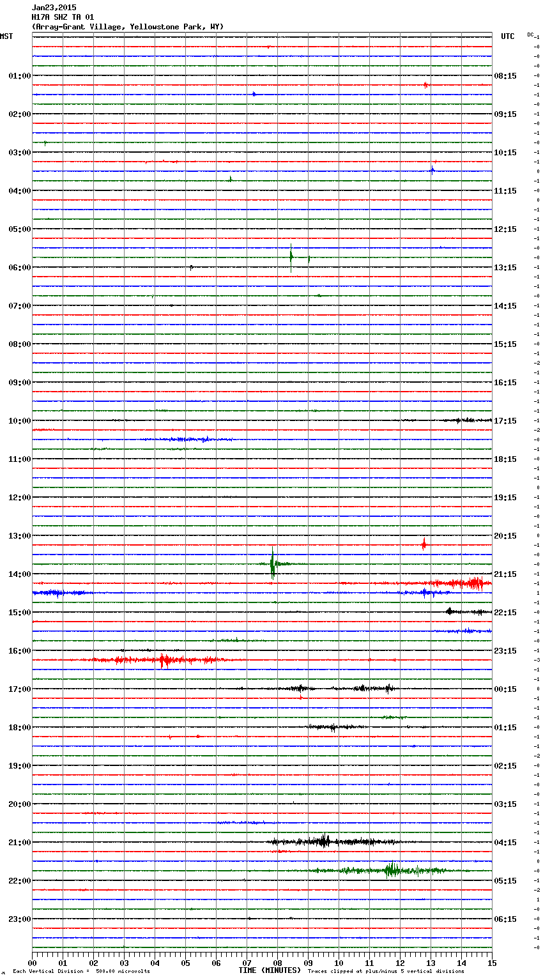543x980 pixels.
Task: Click the "14:15" UTC row label
Action: [x=505, y=306]
